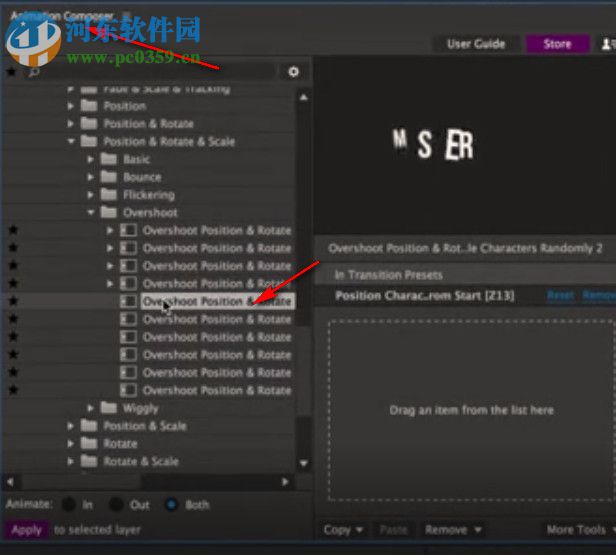Click the Bounce folder icon

coord(108,177)
